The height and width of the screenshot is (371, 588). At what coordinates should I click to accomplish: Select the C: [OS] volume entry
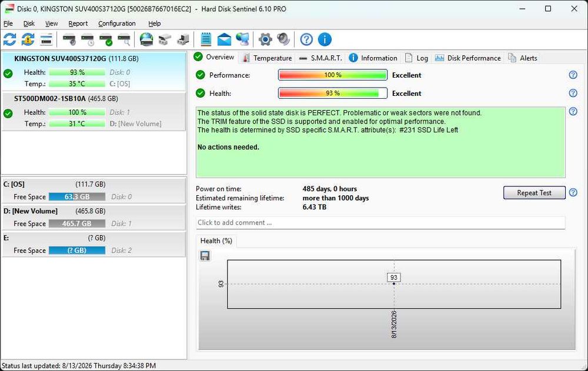click(93, 190)
